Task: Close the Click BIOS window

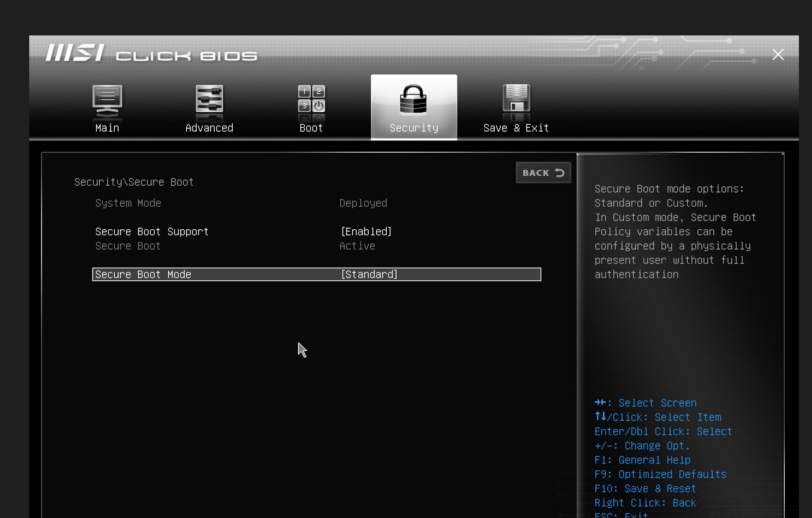Action: pyautogui.click(x=778, y=55)
